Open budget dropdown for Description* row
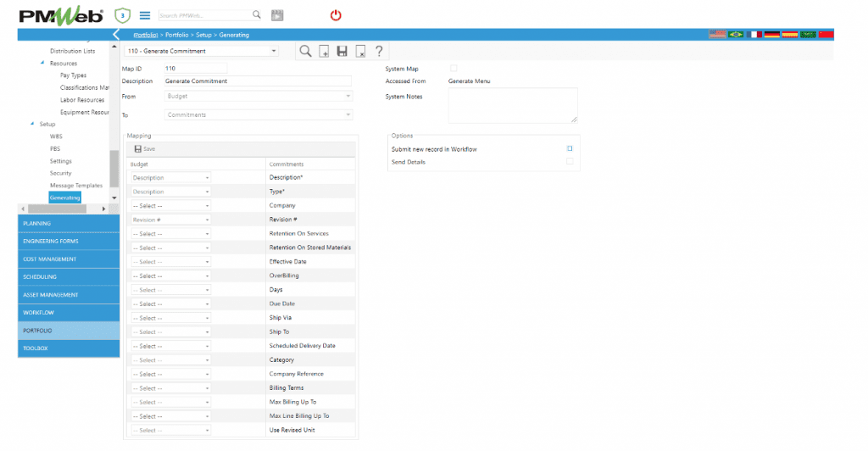The width and height of the screenshot is (868, 451). 170,178
